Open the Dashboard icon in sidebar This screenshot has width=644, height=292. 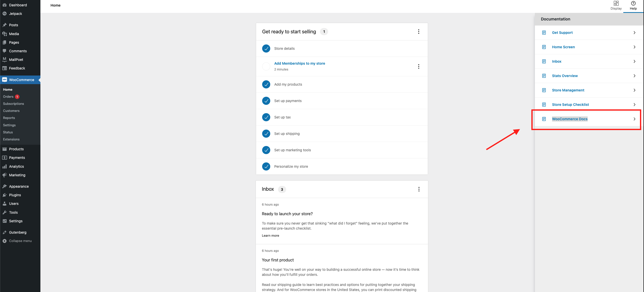pos(5,5)
